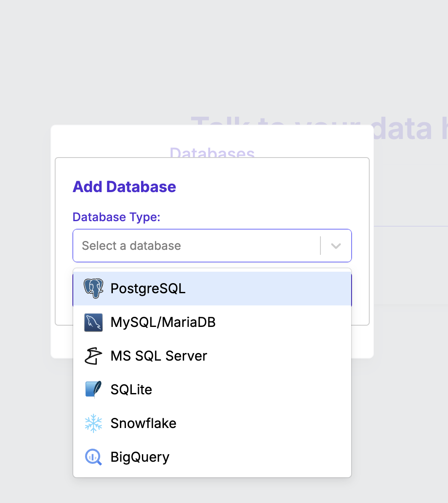The width and height of the screenshot is (448, 503).
Task: Click the Add Database dialog title
Action: [124, 187]
